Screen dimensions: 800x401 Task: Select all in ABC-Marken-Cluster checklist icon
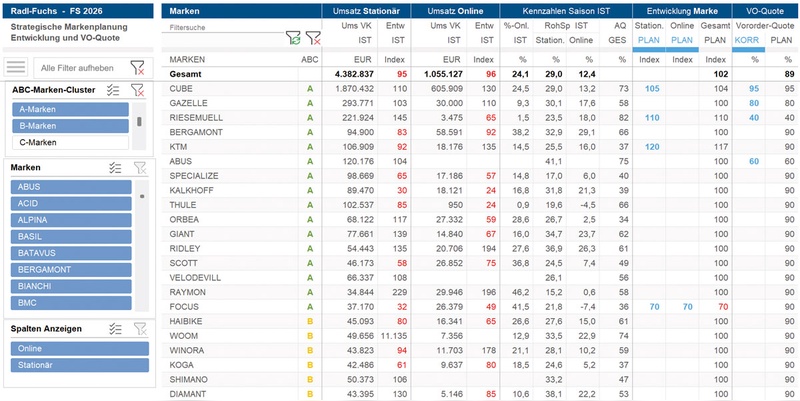coord(113,90)
